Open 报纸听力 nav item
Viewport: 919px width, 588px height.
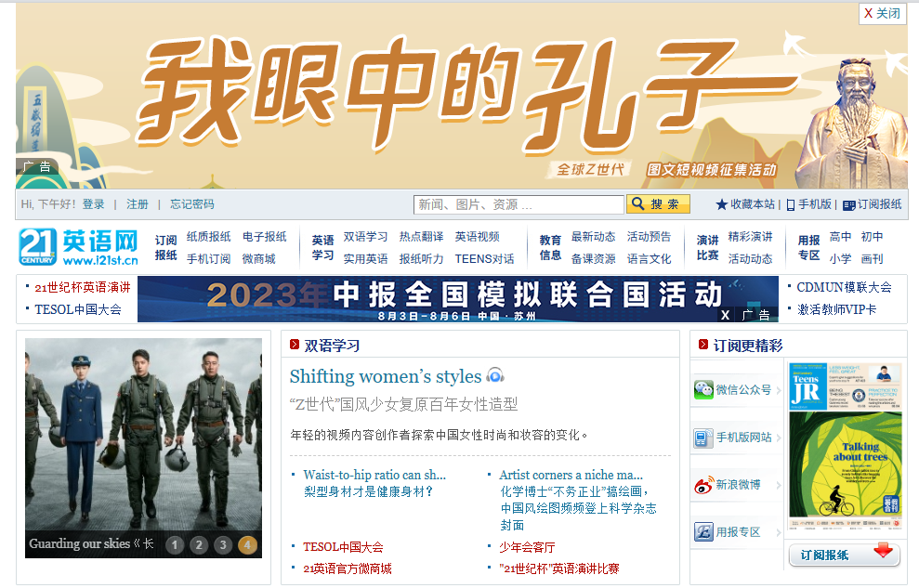point(422,259)
